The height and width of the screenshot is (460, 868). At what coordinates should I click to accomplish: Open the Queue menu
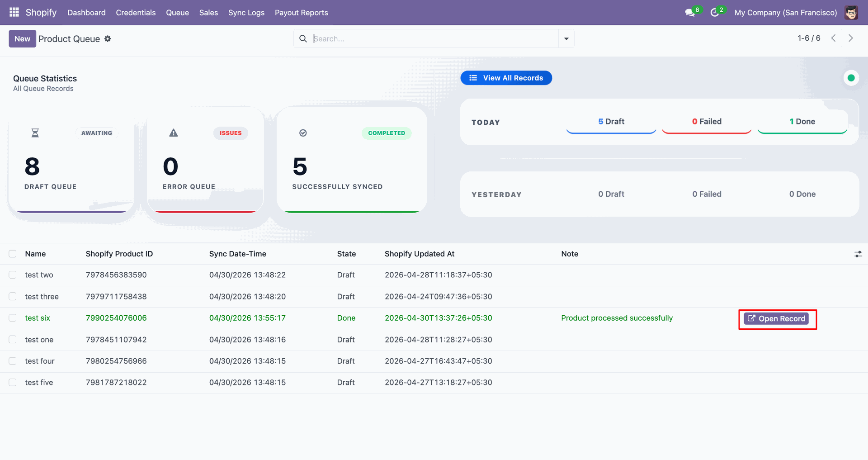[177, 13]
